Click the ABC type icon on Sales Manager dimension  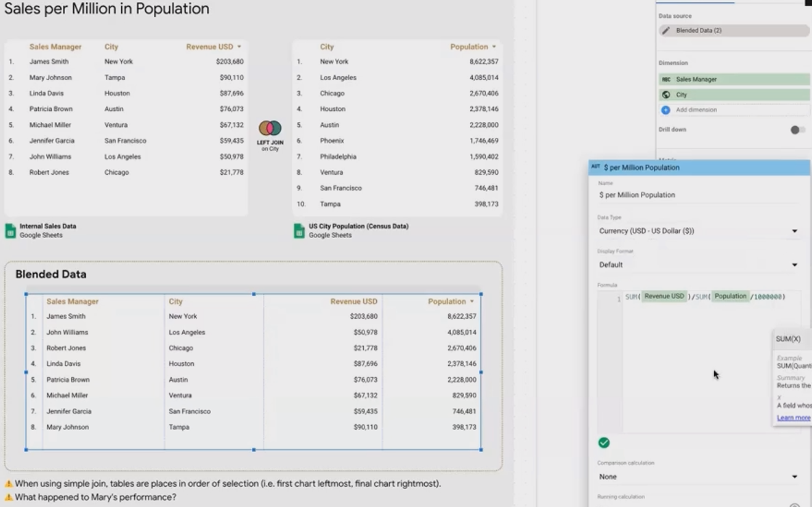tap(665, 79)
